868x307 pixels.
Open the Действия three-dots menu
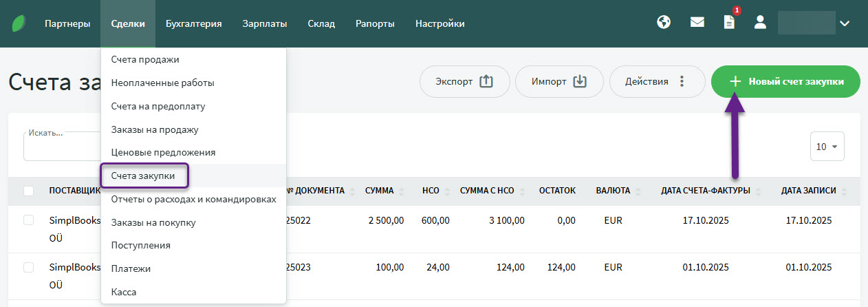[656, 82]
